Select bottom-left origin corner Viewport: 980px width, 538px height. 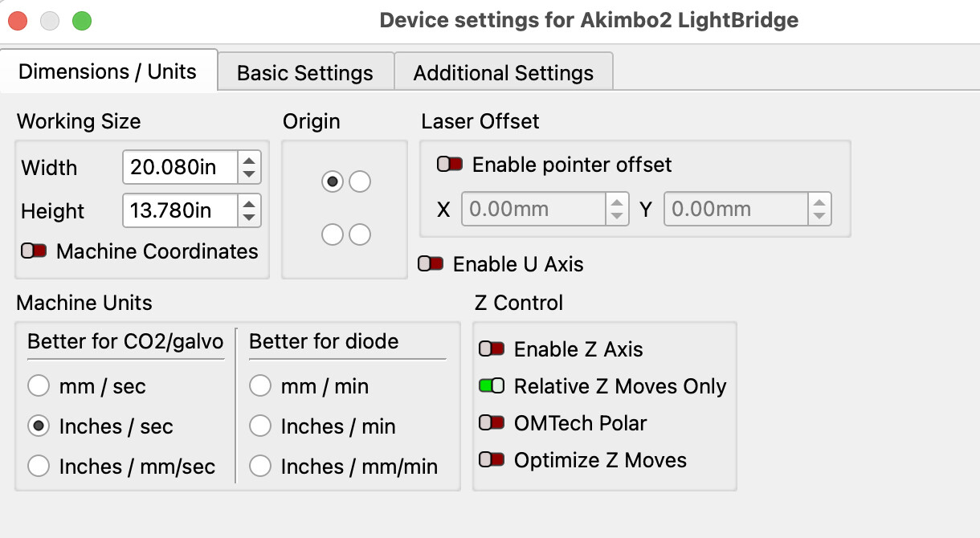point(332,234)
